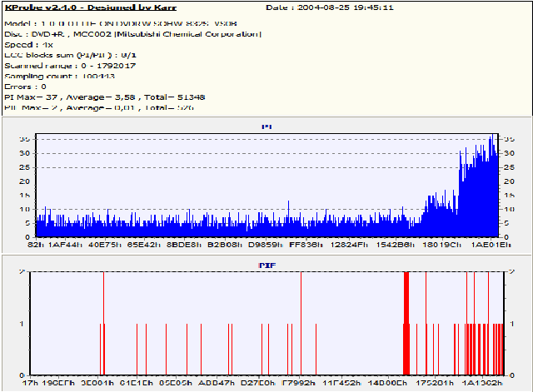Click the 'PIF Max= 2' statistics line
Image resolution: width=533 pixels, height=392 pixels.
[x=99, y=107]
